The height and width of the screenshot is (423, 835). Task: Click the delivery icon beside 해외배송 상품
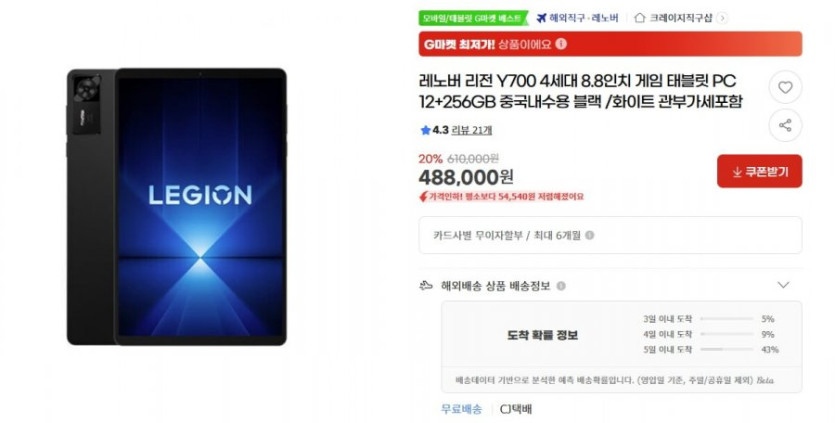(x=425, y=286)
